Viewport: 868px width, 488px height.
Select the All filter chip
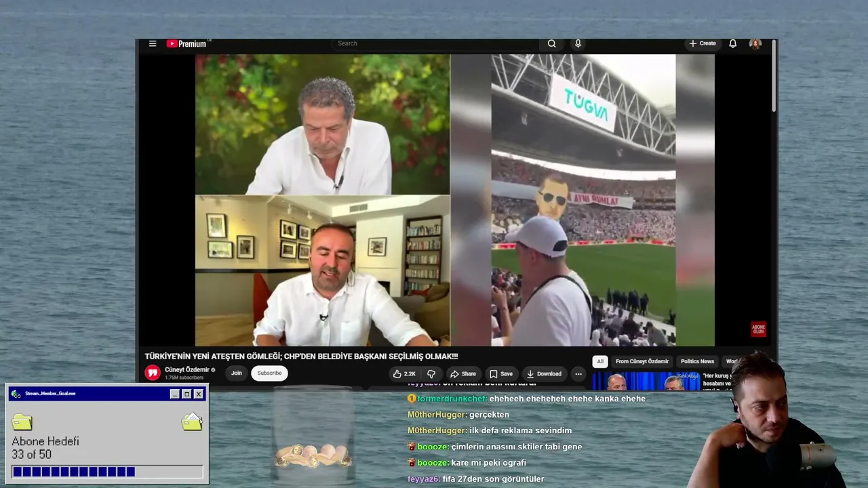tap(600, 361)
